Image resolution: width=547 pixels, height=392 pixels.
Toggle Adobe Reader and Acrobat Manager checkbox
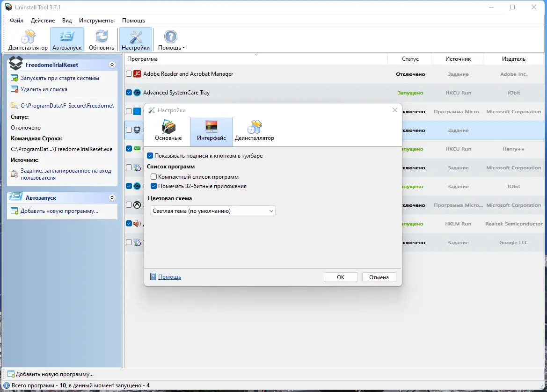pyautogui.click(x=129, y=74)
